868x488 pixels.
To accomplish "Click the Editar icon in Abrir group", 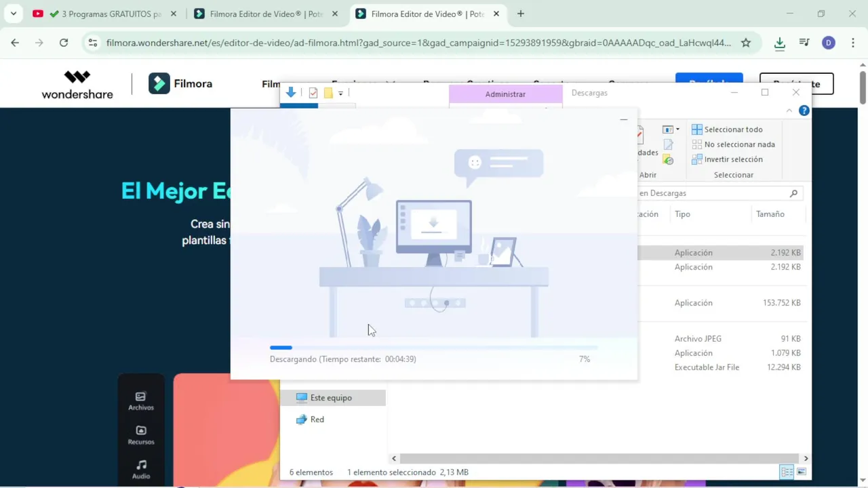I will tap(668, 144).
